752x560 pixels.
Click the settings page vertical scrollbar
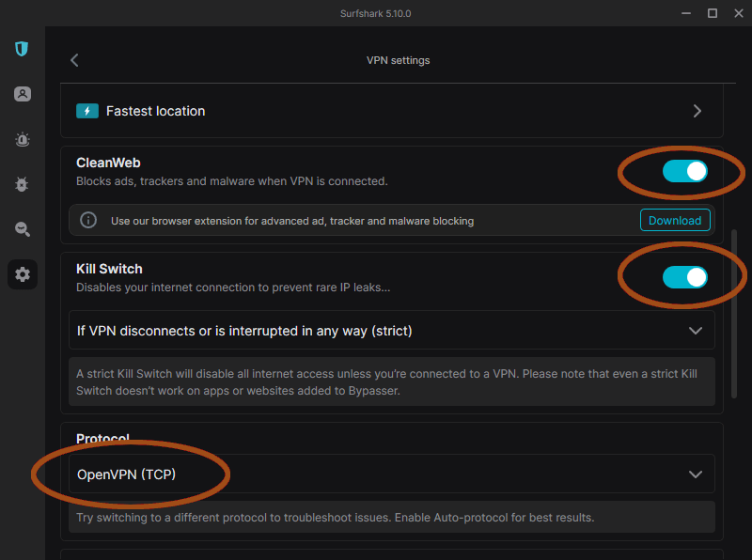[734, 314]
